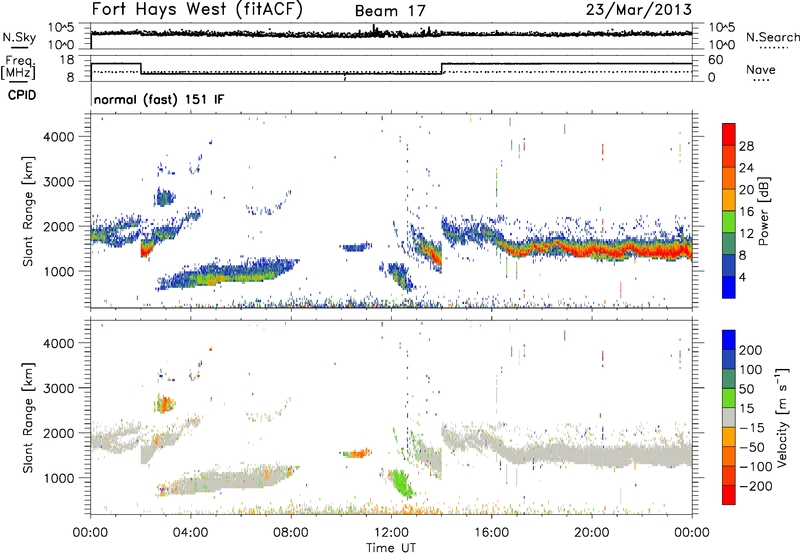Click the 'Fort Hays West (fitACF)' title
800x554 pixels.
[197, 10]
